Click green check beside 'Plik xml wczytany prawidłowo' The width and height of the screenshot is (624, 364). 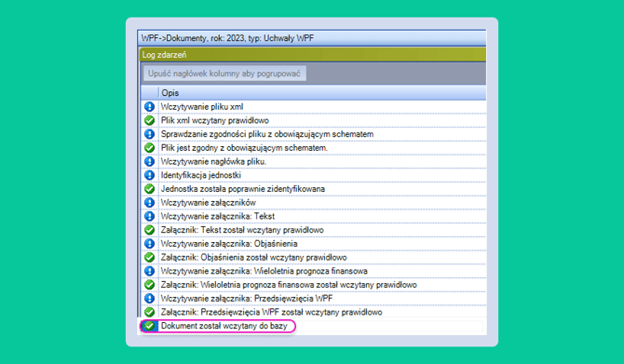pyautogui.click(x=149, y=120)
